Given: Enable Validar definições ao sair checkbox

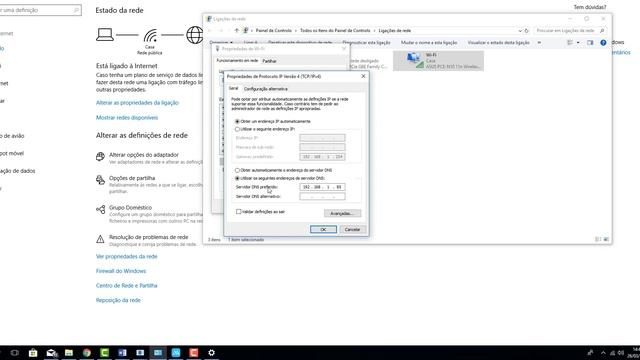Looking at the screenshot, I should [x=238, y=211].
